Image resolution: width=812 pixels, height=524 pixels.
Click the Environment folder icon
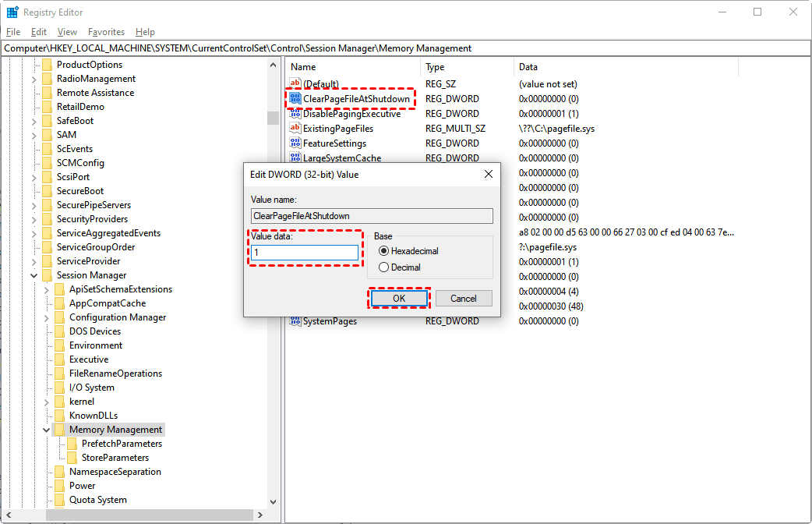pyautogui.click(x=59, y=345)
